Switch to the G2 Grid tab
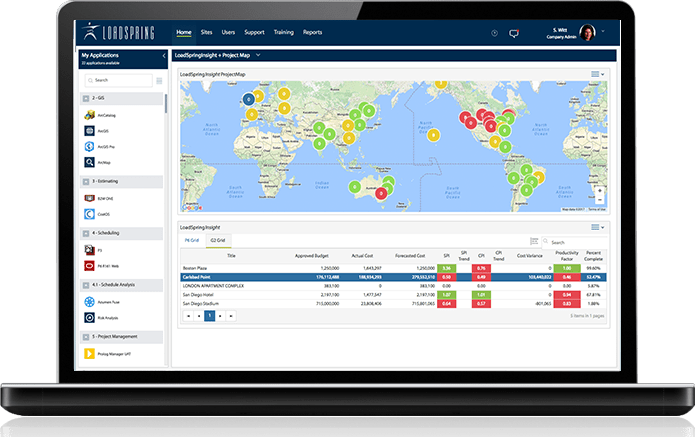Image resolution: width=695 pixels, height=437 pixels. coord(218,240)
